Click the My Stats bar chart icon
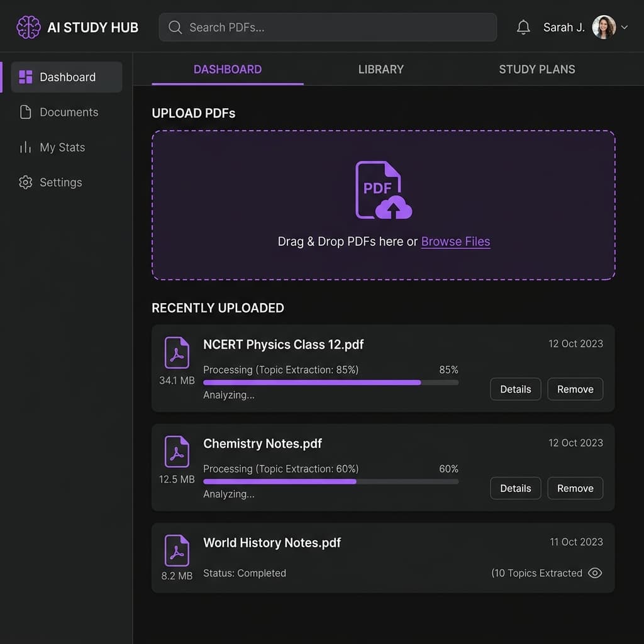Screen dimensions: 644x644 tap(26, 148)
